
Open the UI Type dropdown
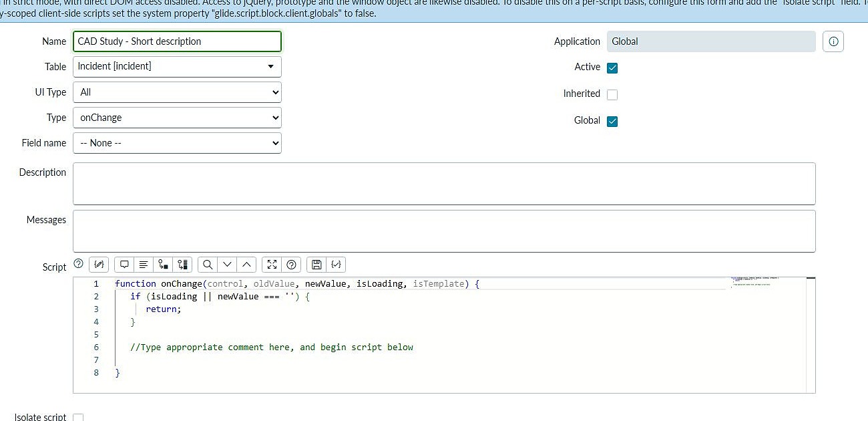(177, 92)
